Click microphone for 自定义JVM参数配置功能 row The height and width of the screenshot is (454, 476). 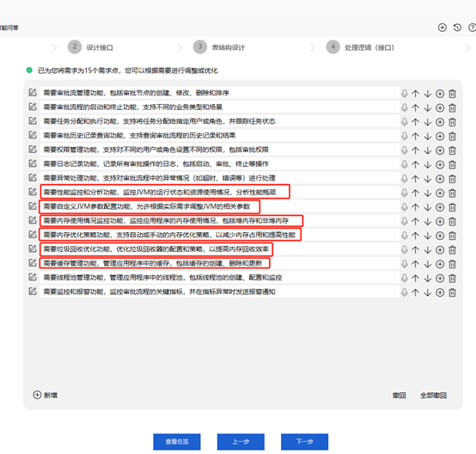[x=404, y=207]
